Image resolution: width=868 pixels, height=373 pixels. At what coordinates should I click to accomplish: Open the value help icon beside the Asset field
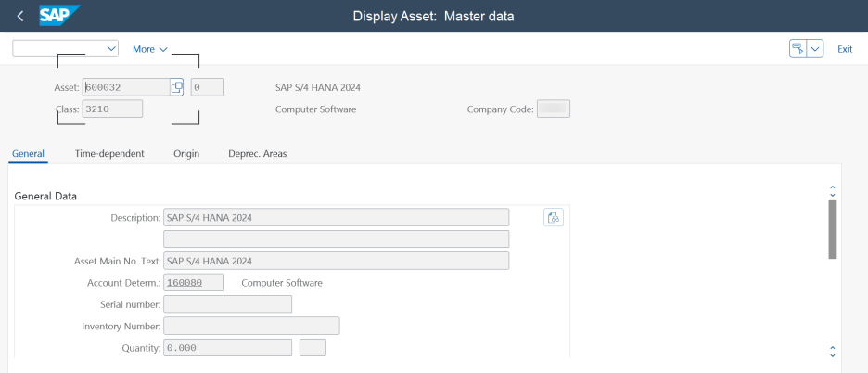[x=176, y=87]
